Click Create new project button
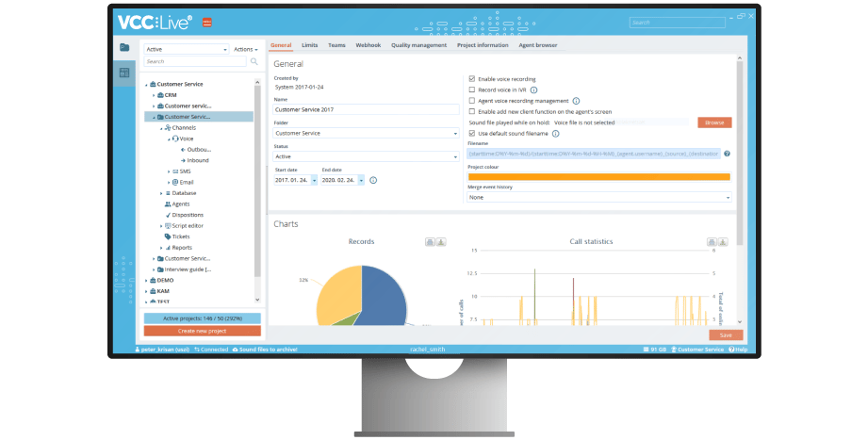This screenshot has height=440, width=868. click(x=202, y=331)
